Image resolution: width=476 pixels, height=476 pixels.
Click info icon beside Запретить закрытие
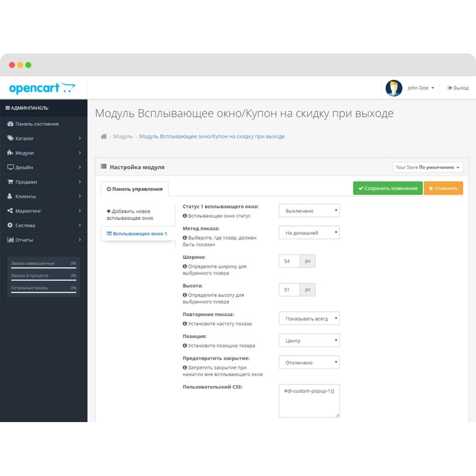pos(185,368)
